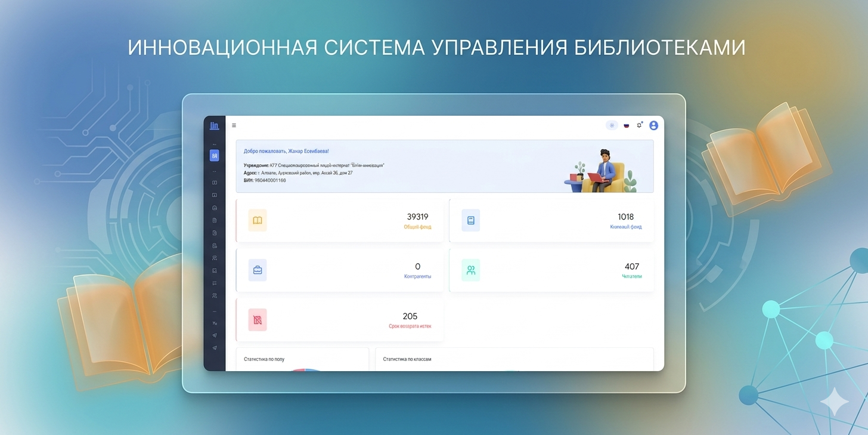Open the Контрагенты briefcase icon
The height and width of the screenshot is (435, 868).
[x=257, y=270]
